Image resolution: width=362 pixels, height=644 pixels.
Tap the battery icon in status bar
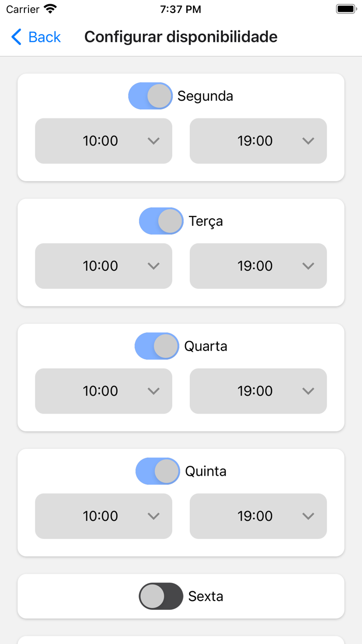(345, 9)
